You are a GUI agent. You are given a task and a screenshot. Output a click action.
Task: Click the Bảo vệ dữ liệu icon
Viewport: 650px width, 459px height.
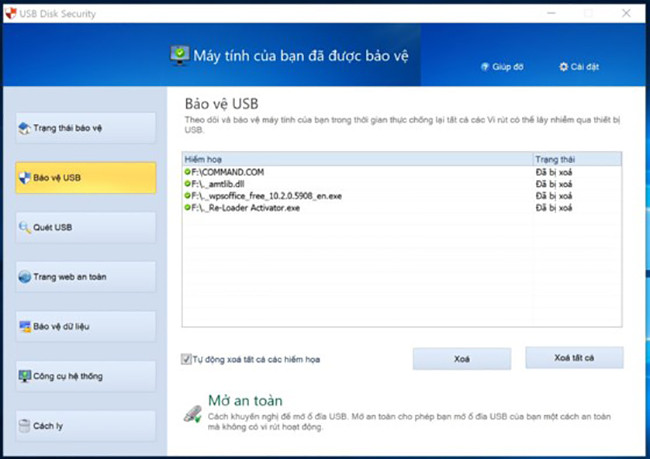25,326
